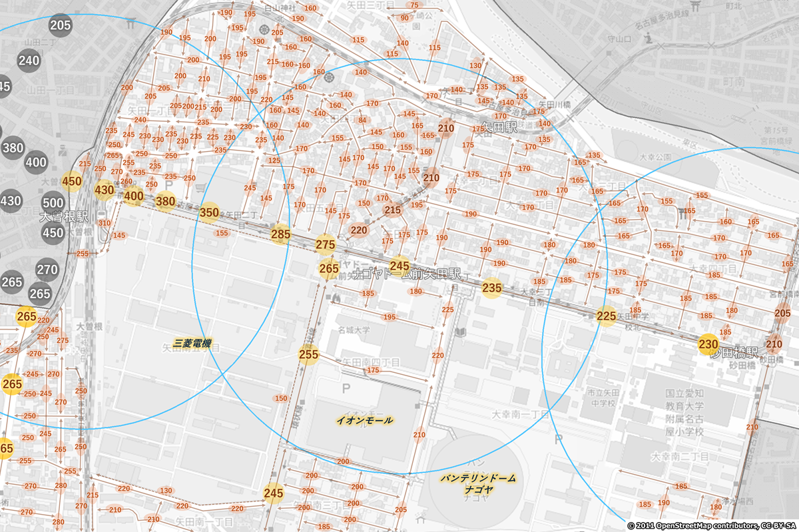Image resolution: width=799 pixels, height=532 pixels.
Task: Select the 大曽根駅 station label
Action: coord(64,217)
